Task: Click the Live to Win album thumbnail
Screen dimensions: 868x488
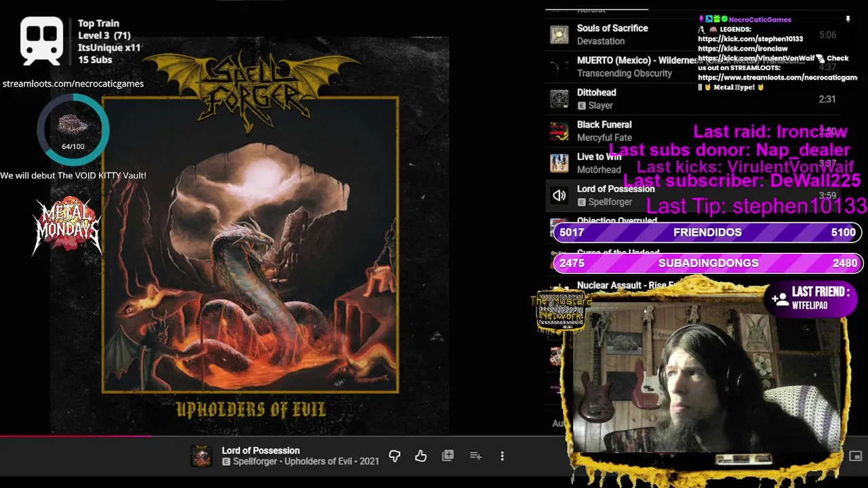Action: click(x=559, y=163)
